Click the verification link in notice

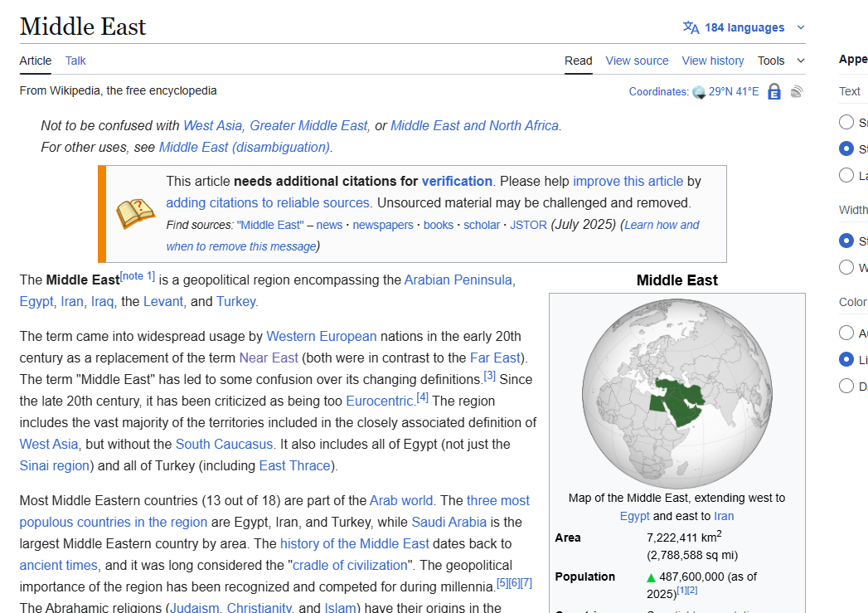pyautogui.click(x=457, y=181)
